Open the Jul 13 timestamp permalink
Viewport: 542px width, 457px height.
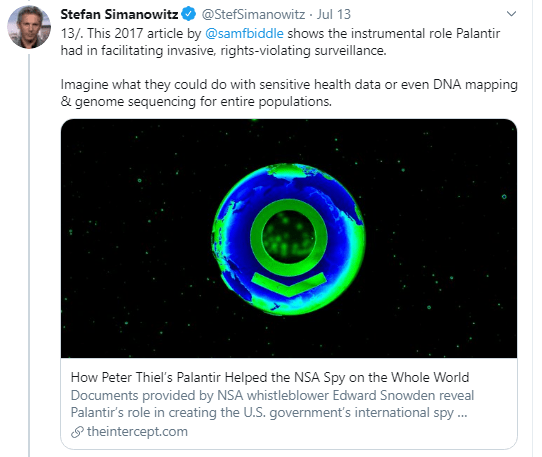tap(334, 15)
